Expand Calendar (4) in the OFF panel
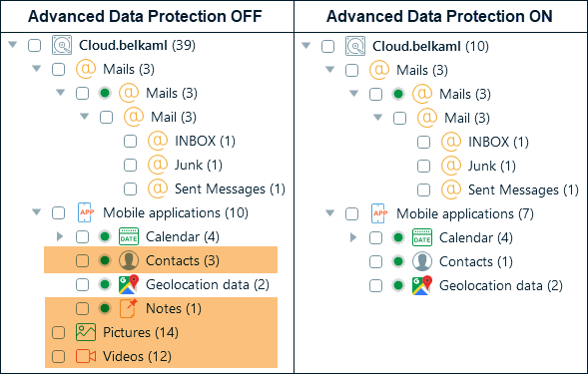588x374 pixels. click(x=60, y=236)
